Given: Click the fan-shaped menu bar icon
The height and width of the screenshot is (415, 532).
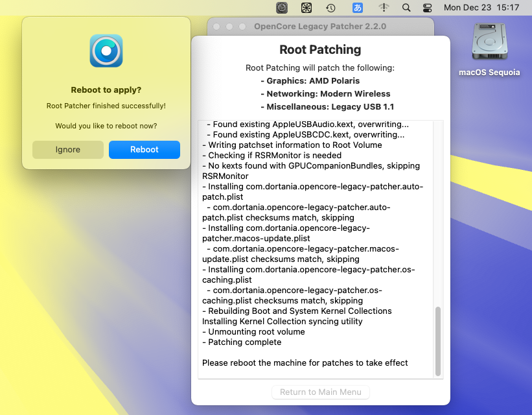Looking at the screenshot, I should click(x=306, y=8).
